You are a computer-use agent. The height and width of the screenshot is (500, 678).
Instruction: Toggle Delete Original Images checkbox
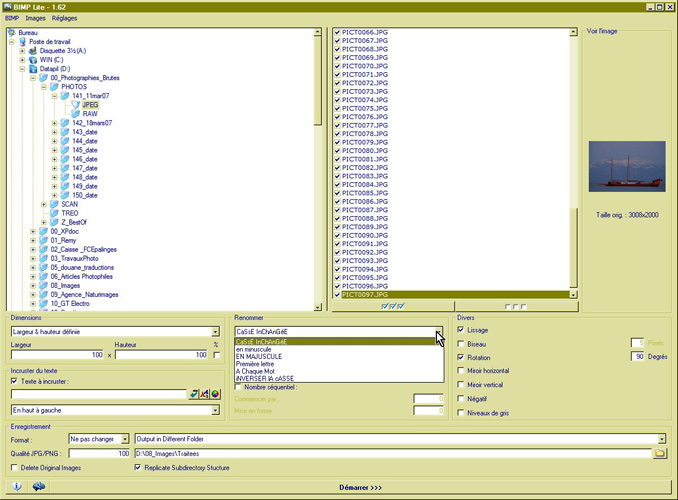14,467
